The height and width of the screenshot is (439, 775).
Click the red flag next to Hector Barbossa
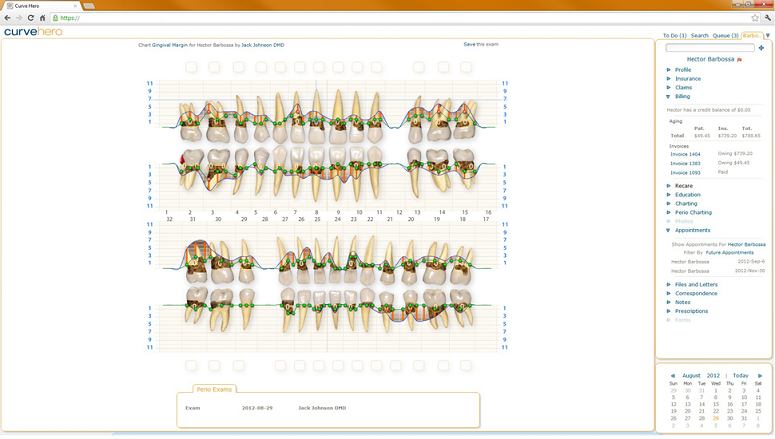(x=739, y=60)
